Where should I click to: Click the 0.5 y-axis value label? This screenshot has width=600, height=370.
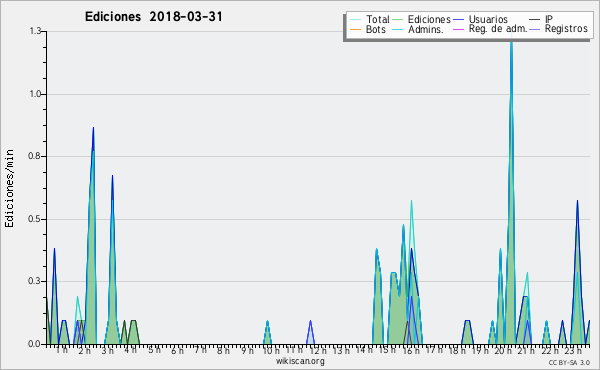35,219
